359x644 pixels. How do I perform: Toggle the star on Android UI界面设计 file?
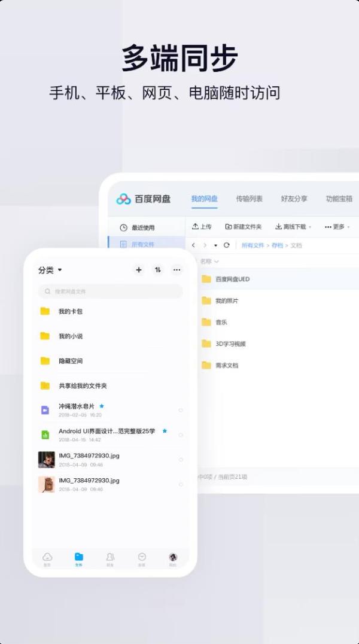(165, 431)
